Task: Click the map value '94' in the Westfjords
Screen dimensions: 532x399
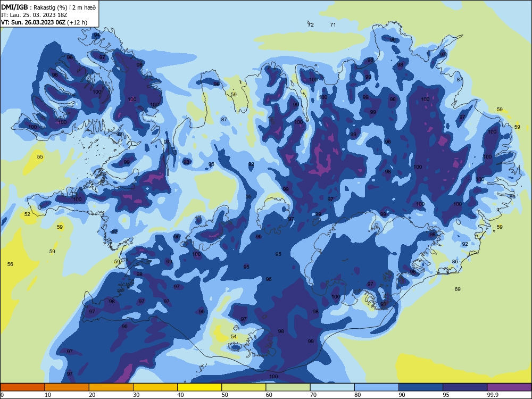Action: (97, 35)
